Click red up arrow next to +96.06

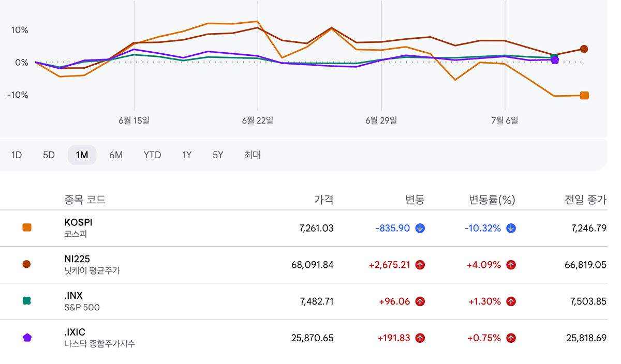tap(420, 301)
